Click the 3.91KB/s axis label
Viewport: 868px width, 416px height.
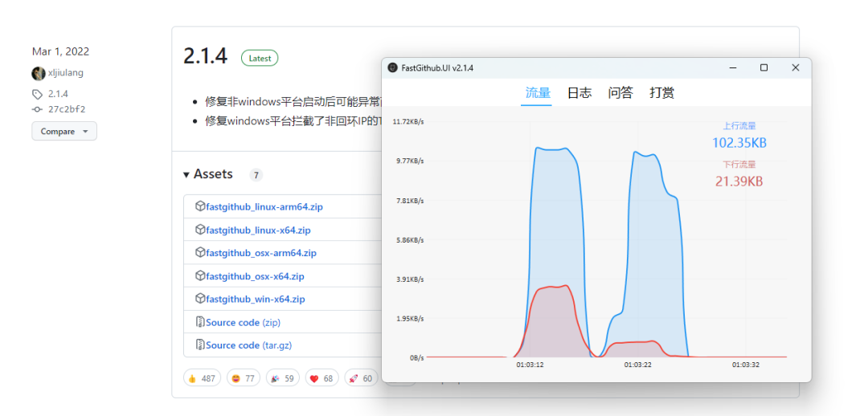click(410, 279)
